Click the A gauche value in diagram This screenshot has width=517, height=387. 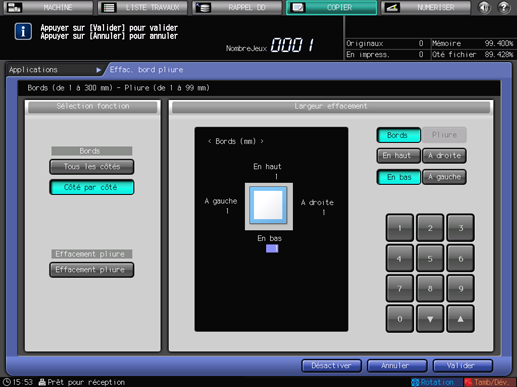click(x=227, y=211)
